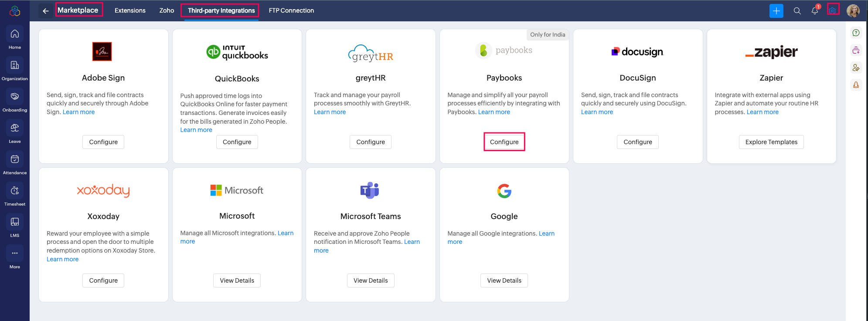
Task: Click the QuickBooks card title
Action: coord(237,79)
